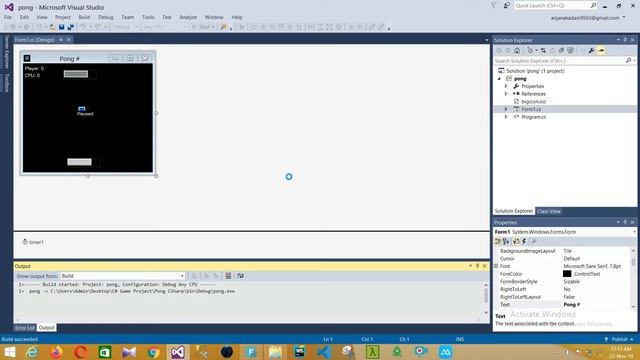The width and height of the screenshot is (640, 360).
Task: Click the Windows Start button
Action: click(x=9, y=352)
